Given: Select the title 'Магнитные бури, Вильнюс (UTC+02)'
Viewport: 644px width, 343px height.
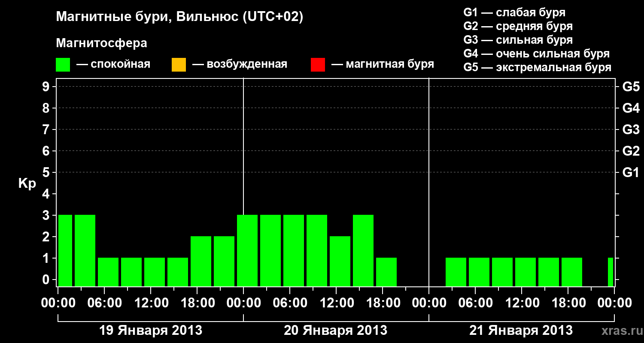Looking at the screenshot, I should [179, 18].
